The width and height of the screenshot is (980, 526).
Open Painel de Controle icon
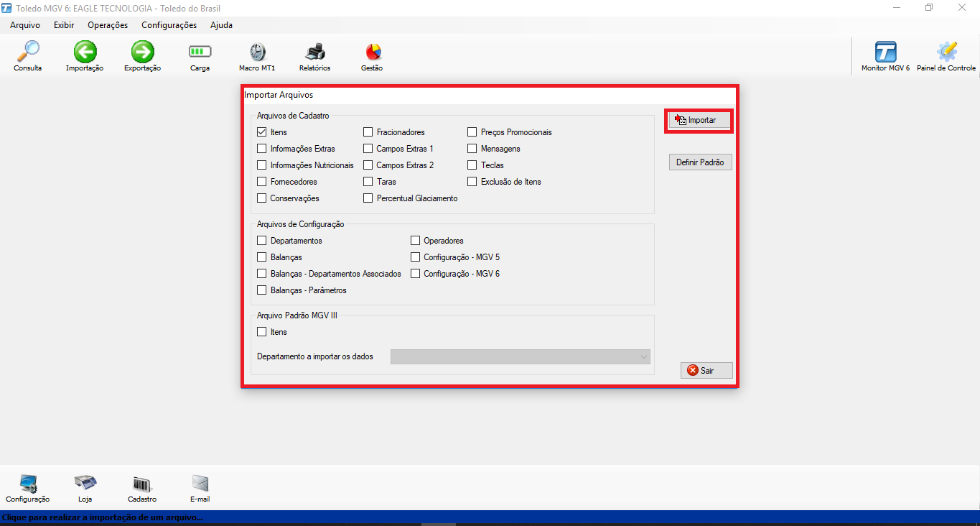(946, 52)
